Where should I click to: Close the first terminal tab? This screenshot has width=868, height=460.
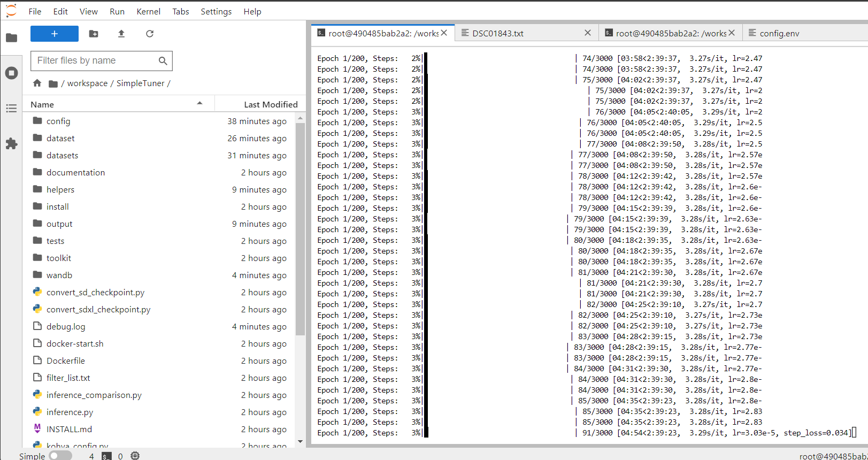[x=444, y=33]
